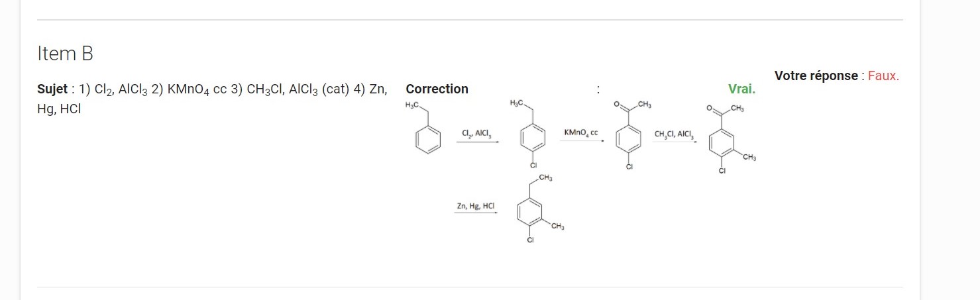Click the Cl2, AlCl3 reaction arrow
This screenshot has height=300, width=980.
pyautogui.click(x=476, y=138)
